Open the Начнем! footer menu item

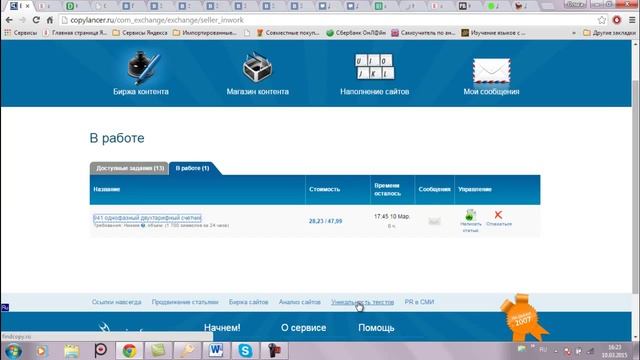[222, 328]
